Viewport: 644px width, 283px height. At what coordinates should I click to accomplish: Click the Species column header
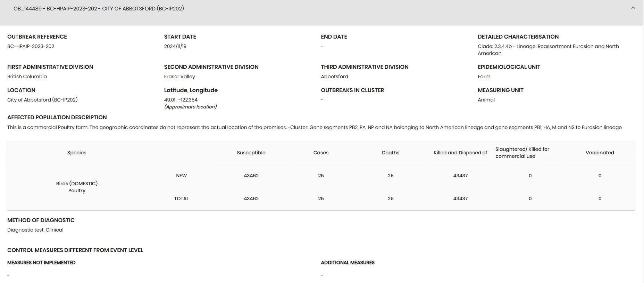[x=77, y=153]
